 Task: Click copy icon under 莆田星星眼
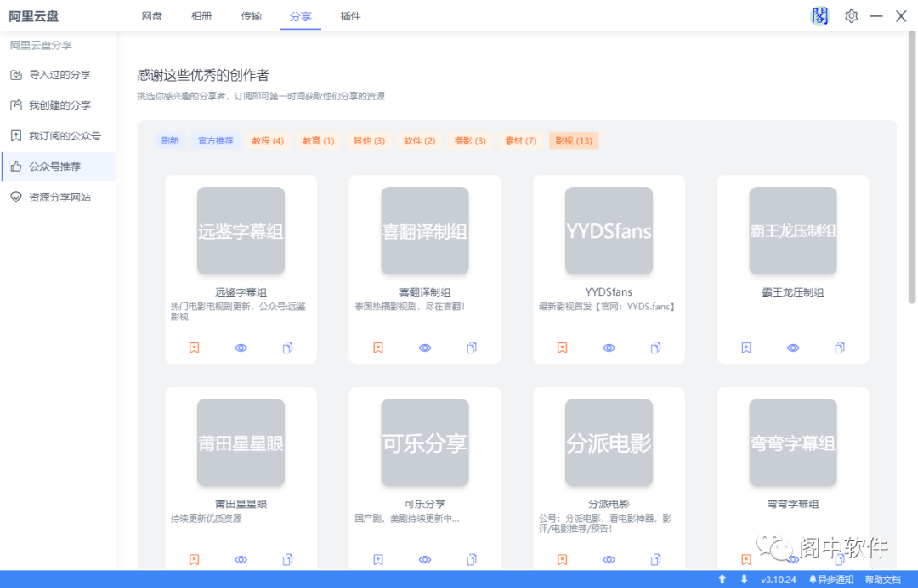287,559
